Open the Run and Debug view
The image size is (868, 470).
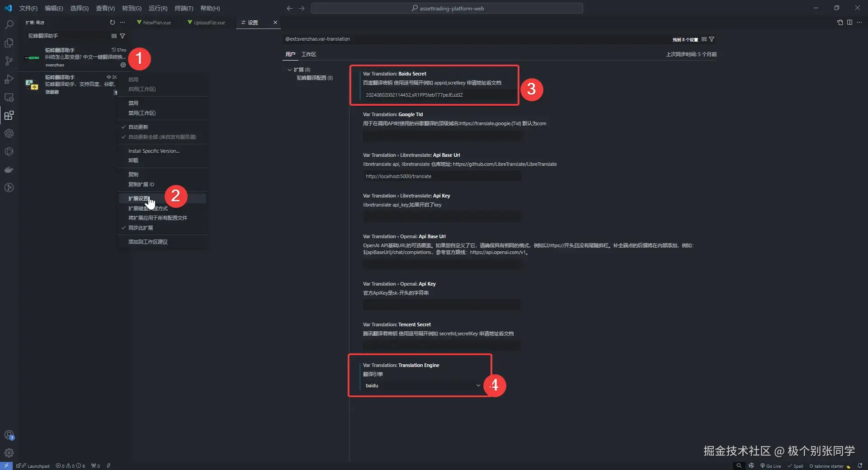[9, 79]
